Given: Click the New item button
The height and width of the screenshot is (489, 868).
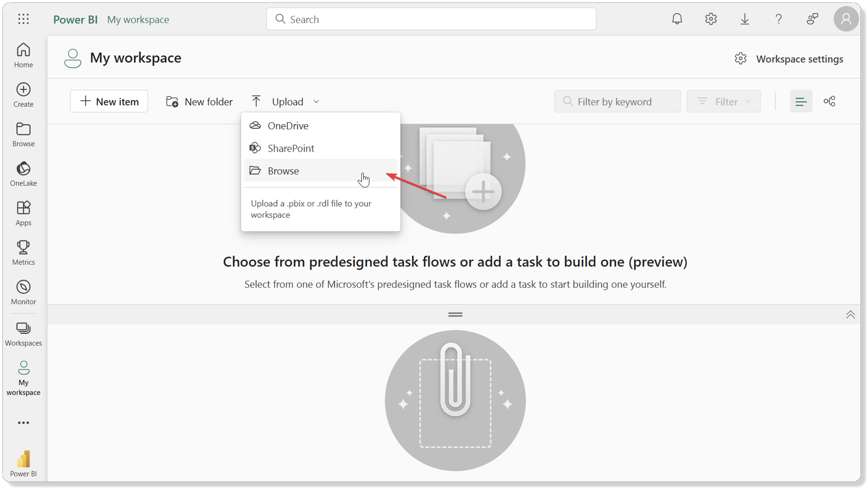Looking at the screenshot, I should [x=108, y=101].
